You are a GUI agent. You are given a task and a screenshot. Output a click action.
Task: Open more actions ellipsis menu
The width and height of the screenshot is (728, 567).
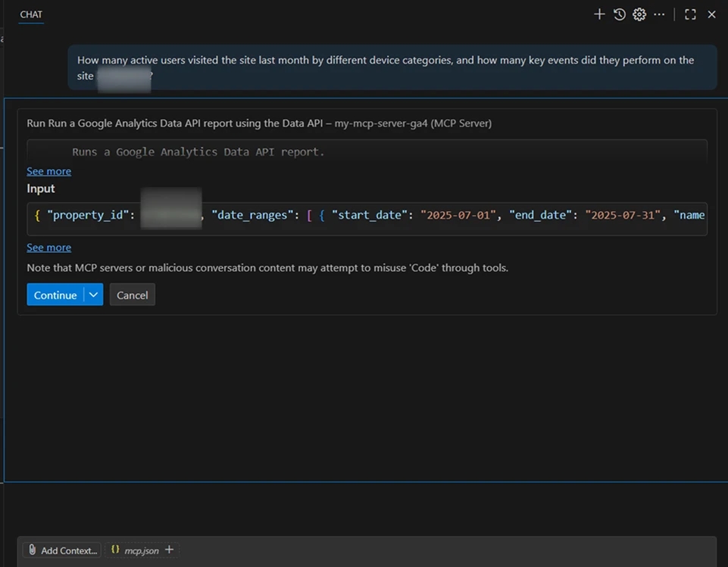click(659, 14)
